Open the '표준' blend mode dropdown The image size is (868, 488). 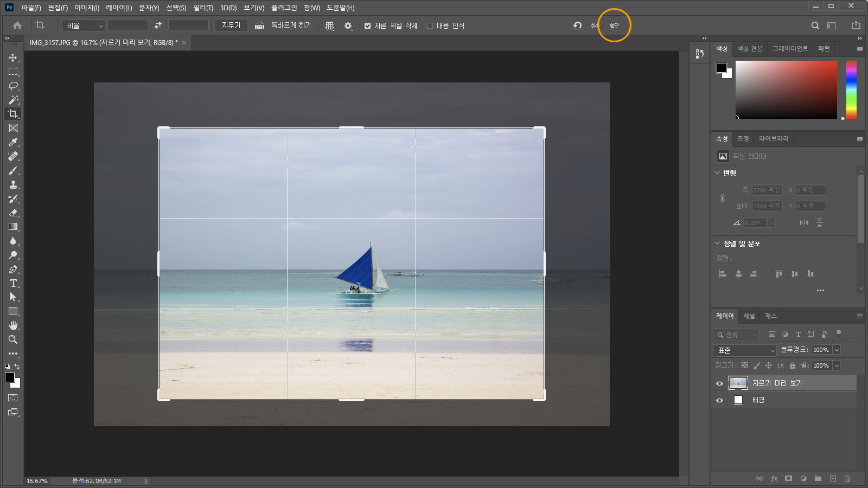click(745, 350)
